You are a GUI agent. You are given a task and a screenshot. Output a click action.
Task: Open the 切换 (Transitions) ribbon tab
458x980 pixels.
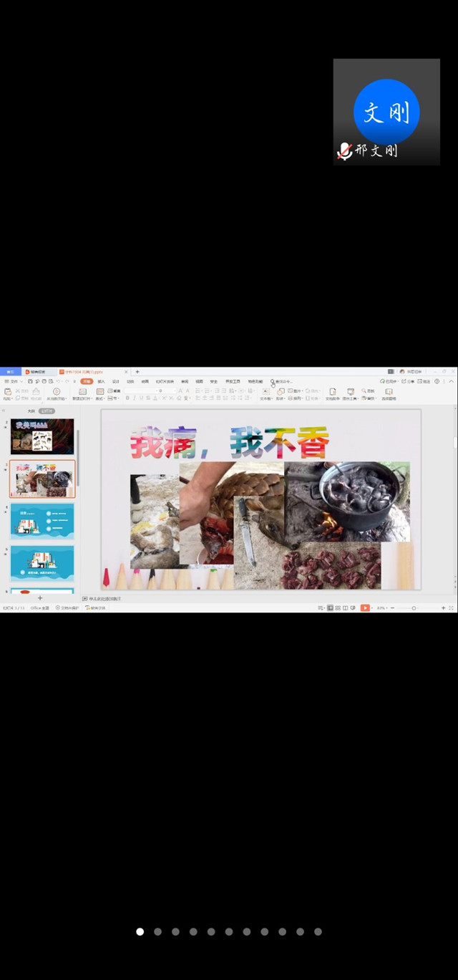pos(130,381)
